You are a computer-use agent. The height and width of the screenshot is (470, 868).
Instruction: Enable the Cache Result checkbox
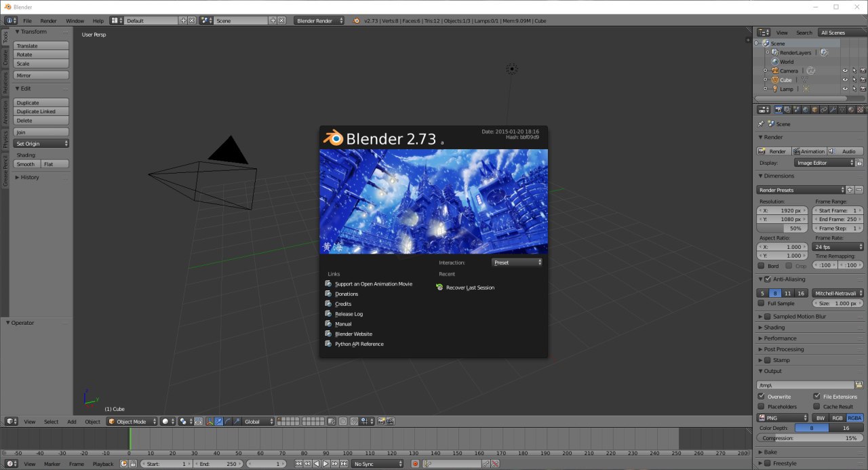click(x=816, y=406)
